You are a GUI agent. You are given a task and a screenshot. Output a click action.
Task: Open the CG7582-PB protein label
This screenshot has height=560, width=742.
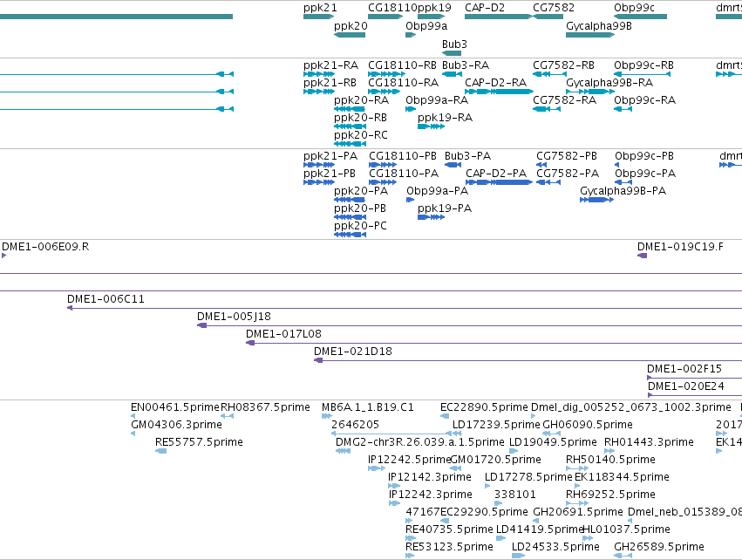[567, 156]
